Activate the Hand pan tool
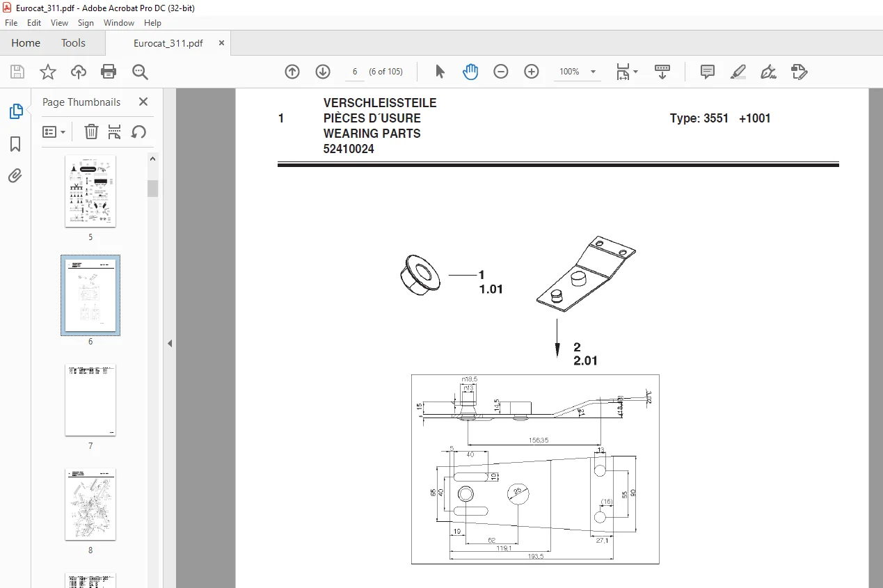Viewport: 883px width, 588px height. click(470, 72)
